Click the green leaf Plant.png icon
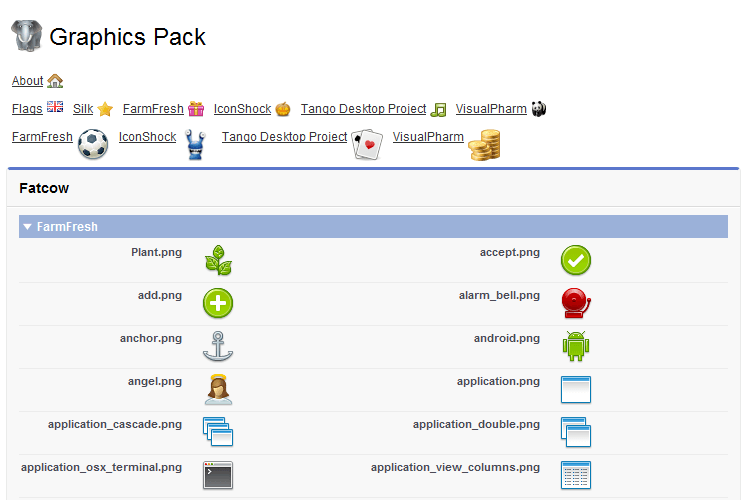Image resolution: width=750 pixels, height=500 pixels. coord(218,260)
